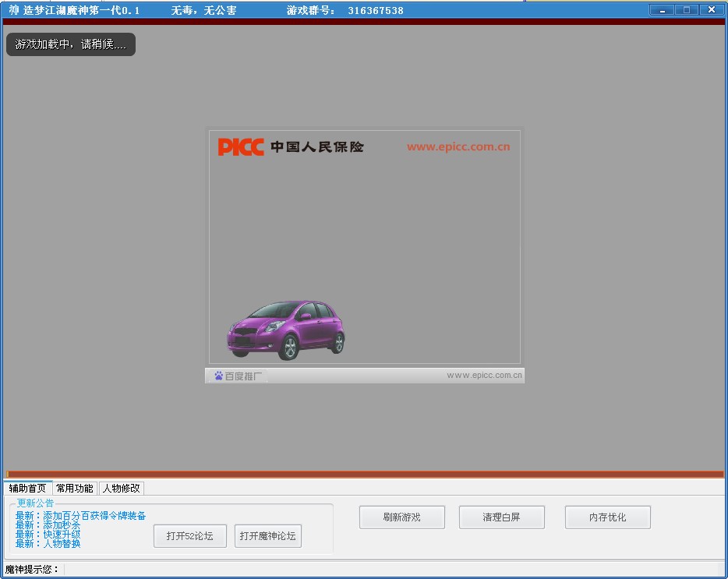Open the 常用功能 tab
Viewport: 728px width, 579px height.
pyautogui.click(x=74, y=488)
